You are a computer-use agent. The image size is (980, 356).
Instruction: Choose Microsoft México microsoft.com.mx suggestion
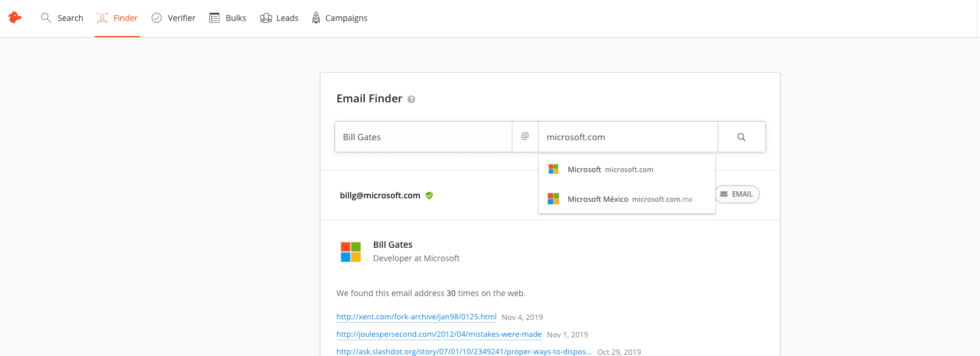pyautogui.click(x=627, y=199)
